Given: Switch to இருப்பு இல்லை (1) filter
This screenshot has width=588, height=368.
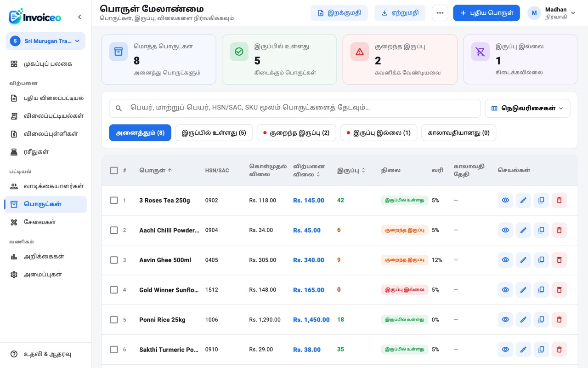Looking at the screenshot, I should tap(379, 133).
